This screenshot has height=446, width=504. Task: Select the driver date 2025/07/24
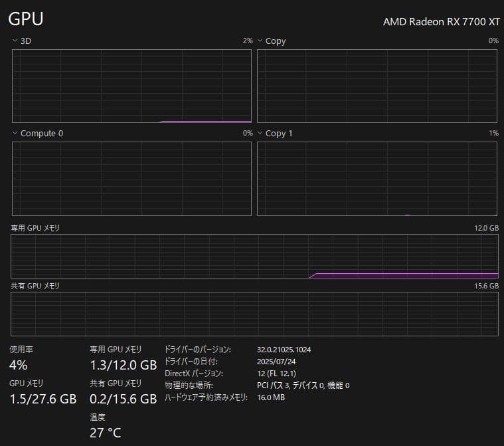[x=275, y=362]
